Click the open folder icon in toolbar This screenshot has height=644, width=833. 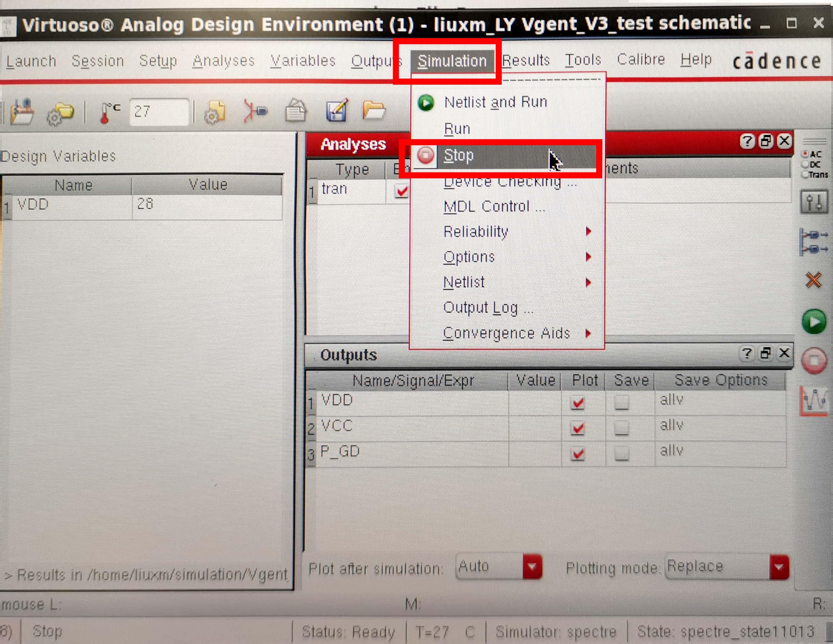pyautogui.click(x=373, y=111)
